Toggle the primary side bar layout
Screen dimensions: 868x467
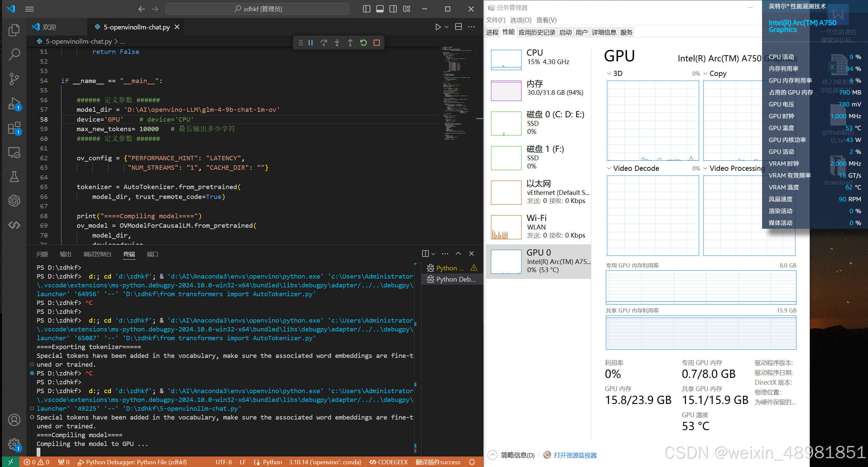click(367, 9)
